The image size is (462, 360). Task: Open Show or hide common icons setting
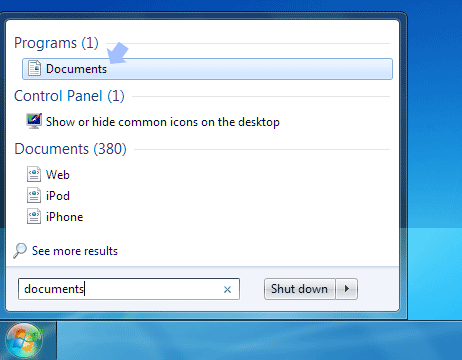coord(163,122)
